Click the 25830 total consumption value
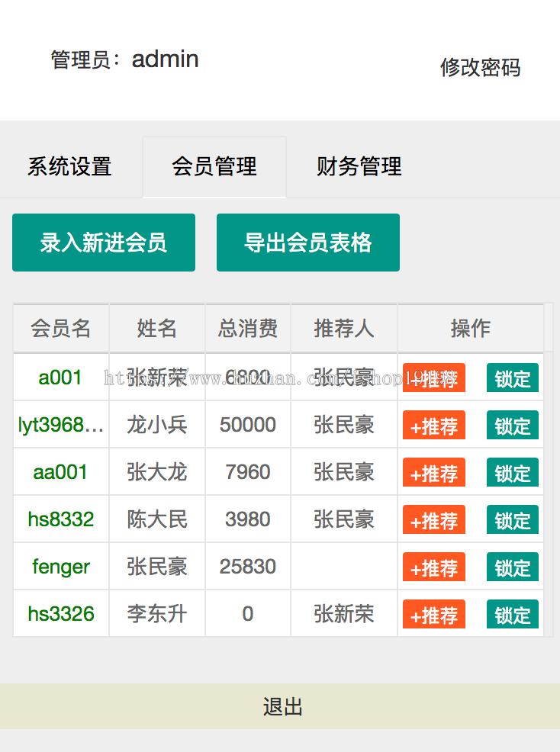 click(248, 567)
